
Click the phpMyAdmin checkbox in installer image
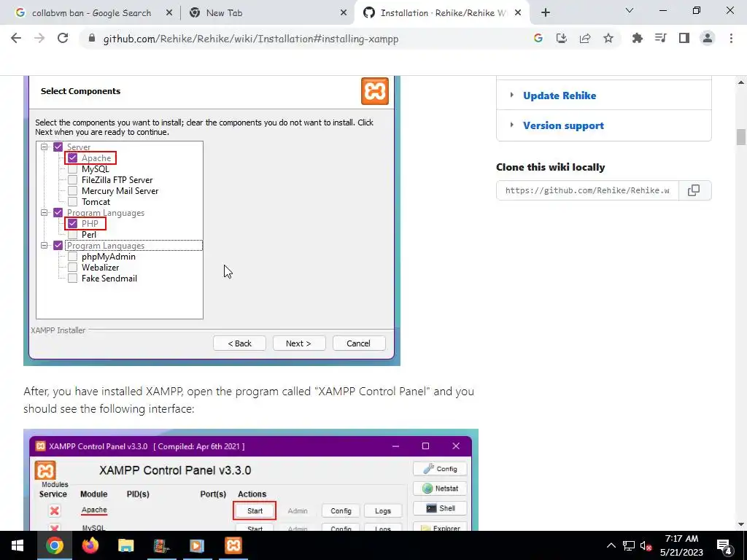coord(72,257)
